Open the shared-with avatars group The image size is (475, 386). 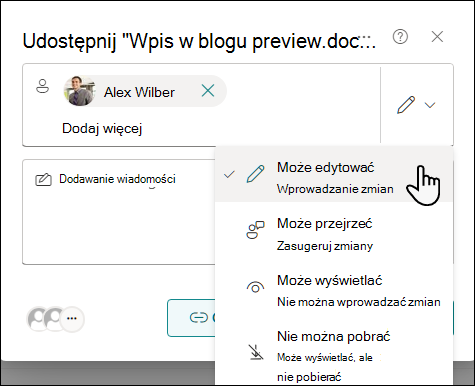55,319
